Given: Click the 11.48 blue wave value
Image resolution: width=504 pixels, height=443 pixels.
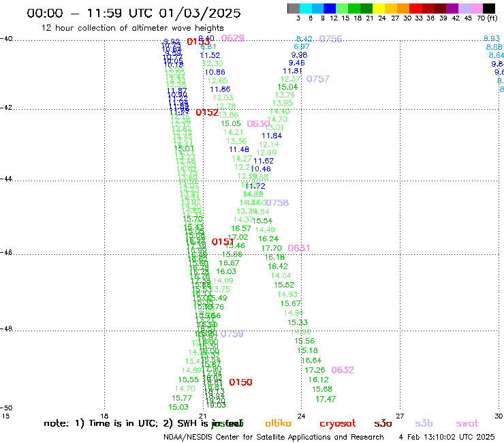Looking at the screenshot, I should point(239,149).
